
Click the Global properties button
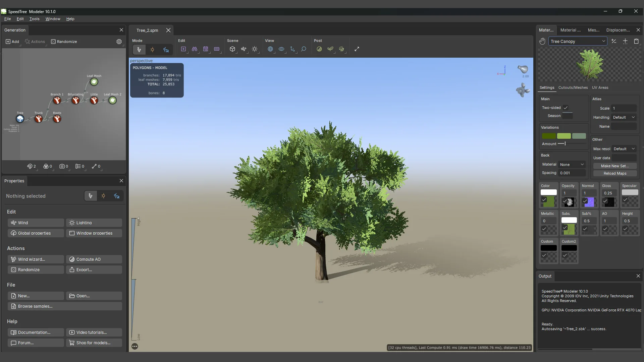coord(36,233)
